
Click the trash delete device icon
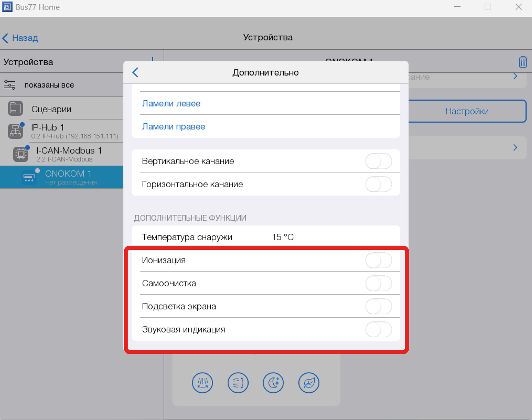522,62
